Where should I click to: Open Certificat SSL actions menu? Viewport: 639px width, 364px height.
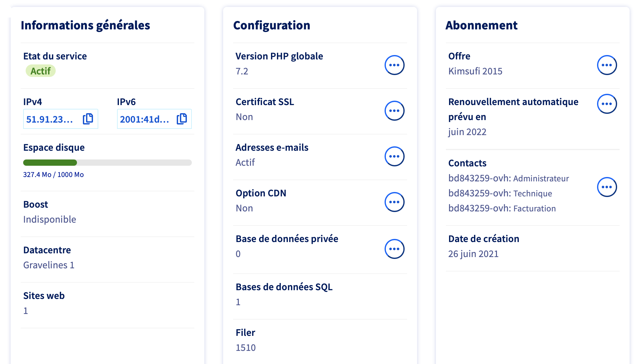pyautogui.click(x=394, y=111)
